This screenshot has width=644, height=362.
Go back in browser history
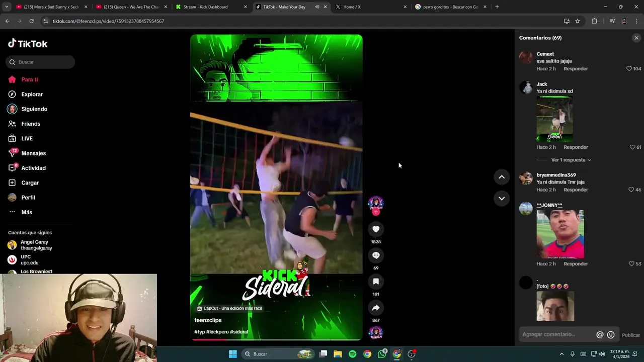(7, 21)
